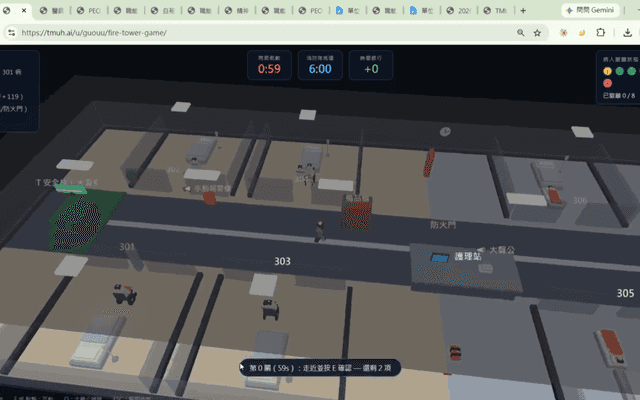Click the crescent moon extension icon

tap(582, 33)
